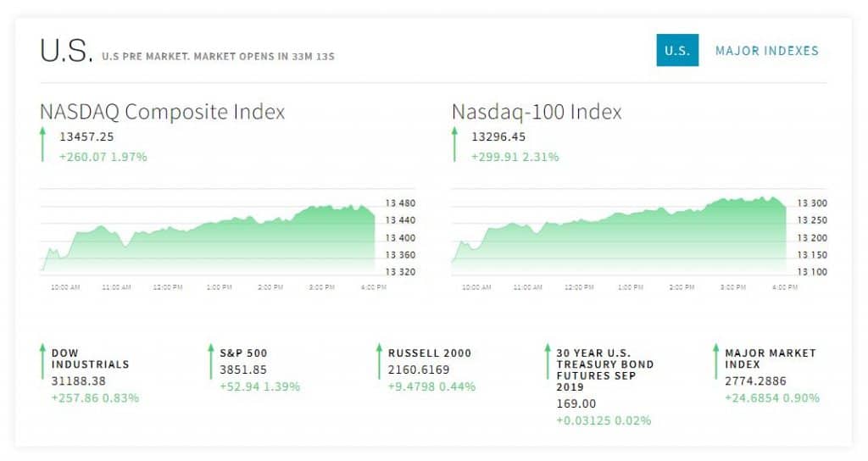Click the up arrow next to Major Market Index
This screenshot has width=868, height=461.
pos(715,361)
